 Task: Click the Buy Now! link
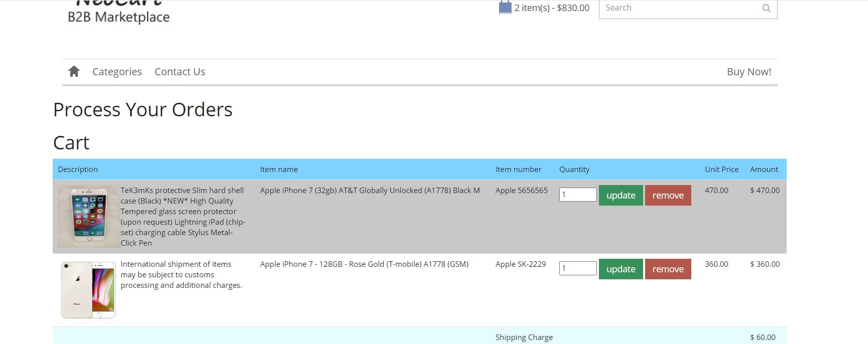(x=749, y=72)
